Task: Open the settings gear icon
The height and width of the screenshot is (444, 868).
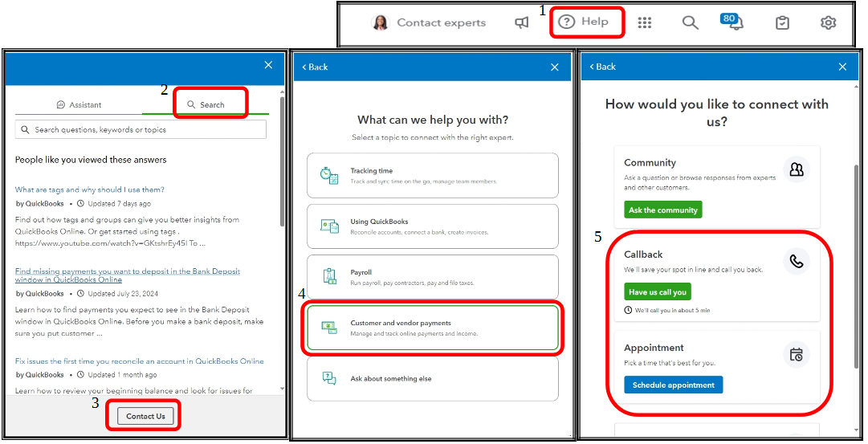Action: (828, 22)
